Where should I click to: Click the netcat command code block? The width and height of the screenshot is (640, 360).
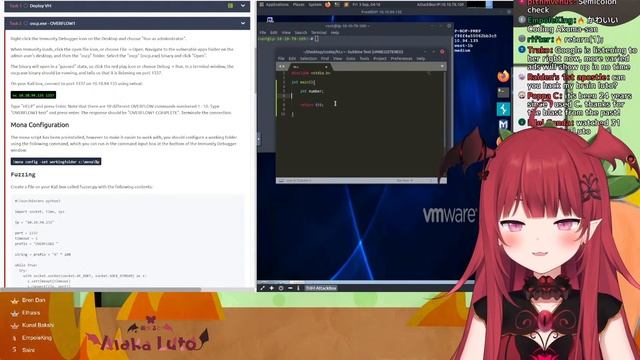click(x=33, y=95)
